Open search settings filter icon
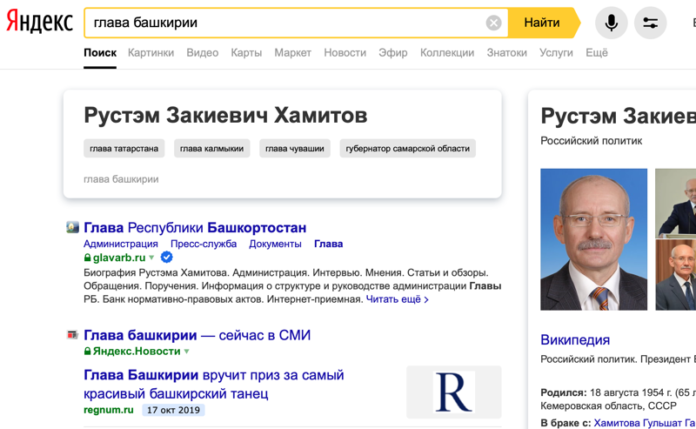 click(x=650, y=23)
